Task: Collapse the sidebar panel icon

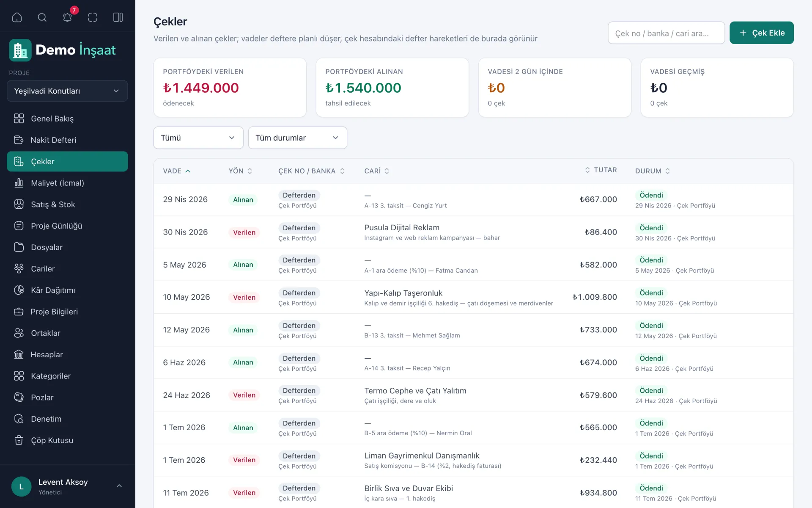Action: tap(118, 17)
